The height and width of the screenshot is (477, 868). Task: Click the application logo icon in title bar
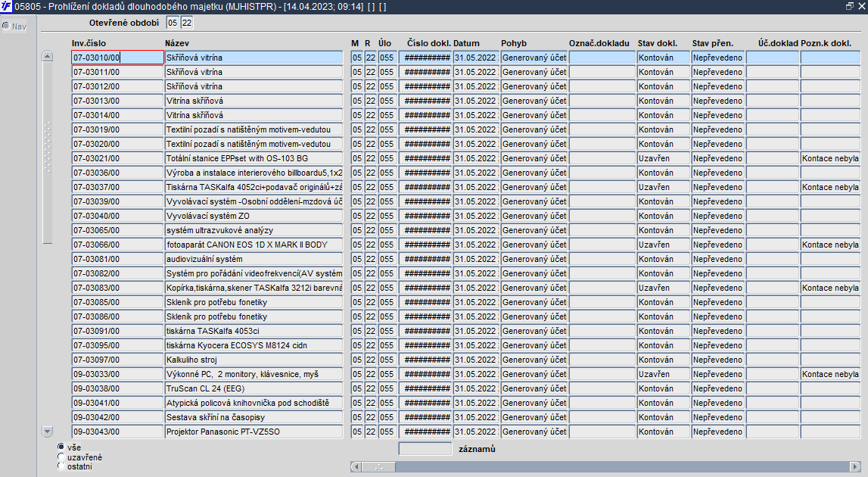pos(6,7)
